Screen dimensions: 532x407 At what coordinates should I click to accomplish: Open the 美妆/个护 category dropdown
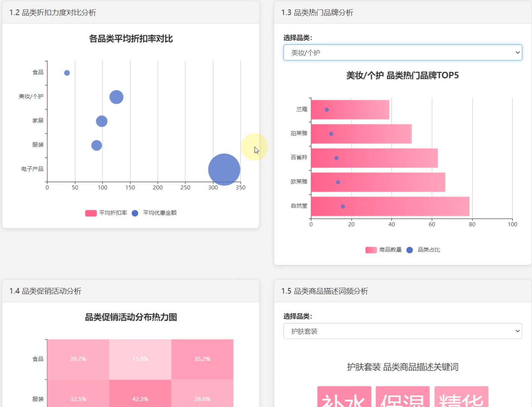pyautogui.click(x=403, y=53)
